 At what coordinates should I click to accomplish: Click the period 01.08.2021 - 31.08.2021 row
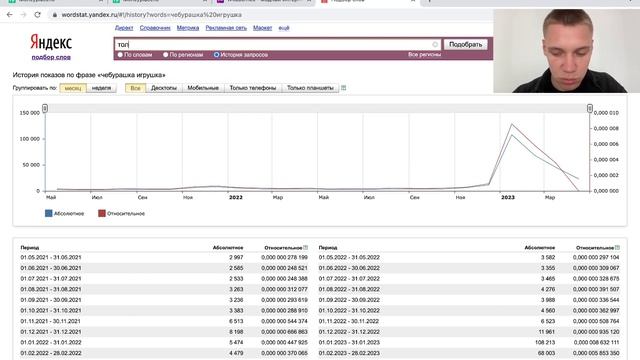[164, 289]
